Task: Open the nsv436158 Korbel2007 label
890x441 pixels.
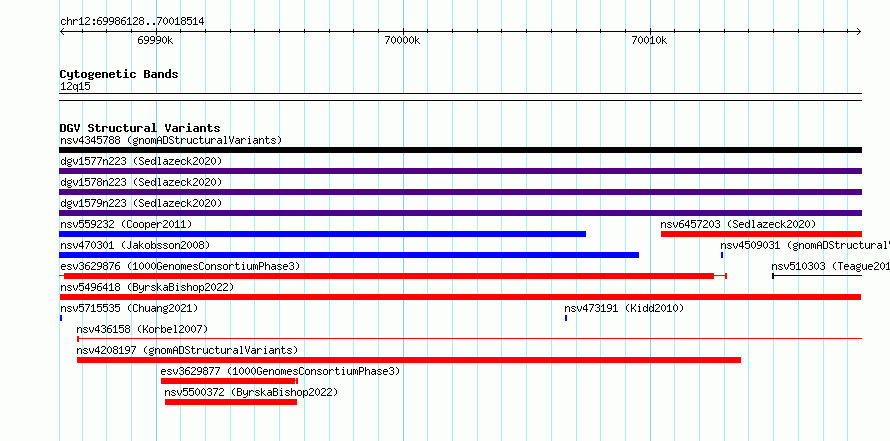Action: coord(142,329)
